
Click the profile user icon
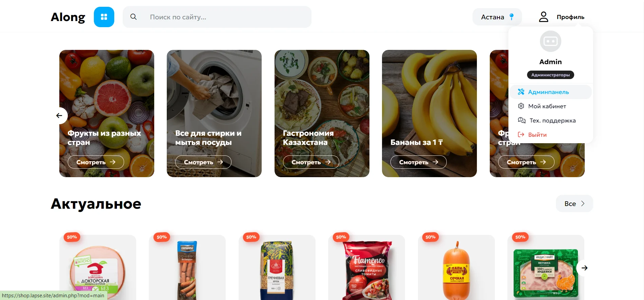[543, 17]
